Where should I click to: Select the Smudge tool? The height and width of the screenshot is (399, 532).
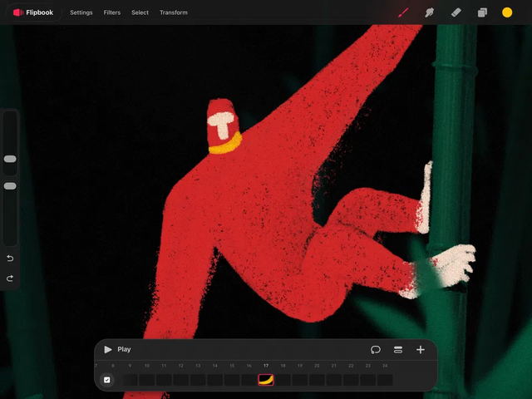click(429, 12)
